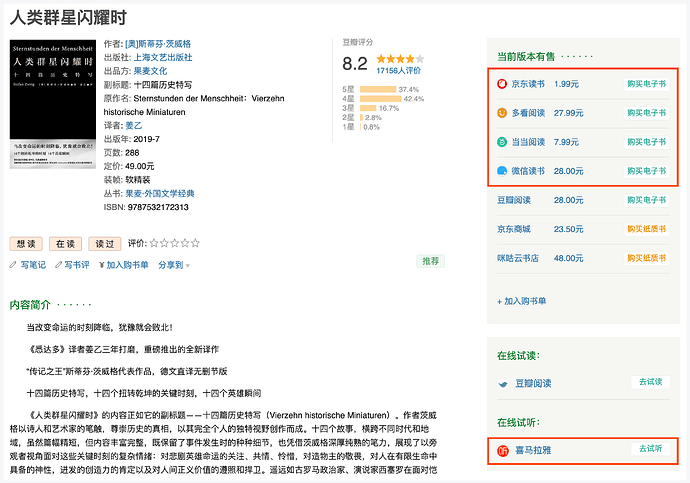Screen dimensions: 690x483
Task: Open the 17156人评价 ratings link
Action: [398, 70]
